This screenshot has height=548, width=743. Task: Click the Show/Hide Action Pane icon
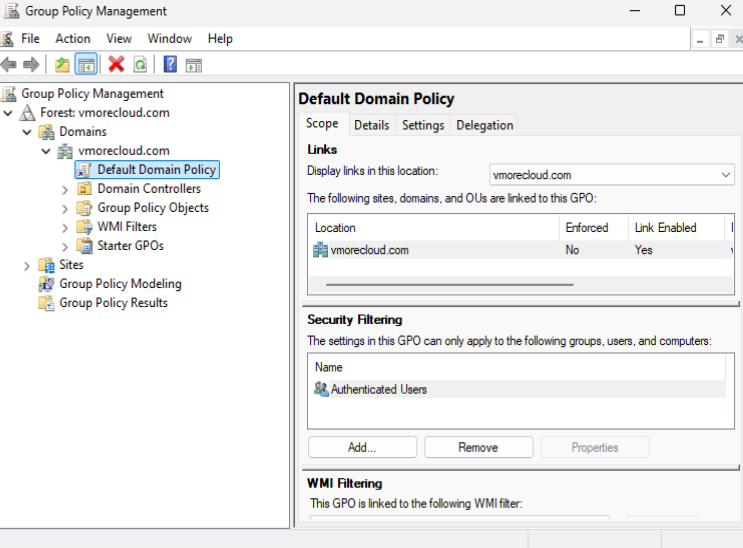194,65
